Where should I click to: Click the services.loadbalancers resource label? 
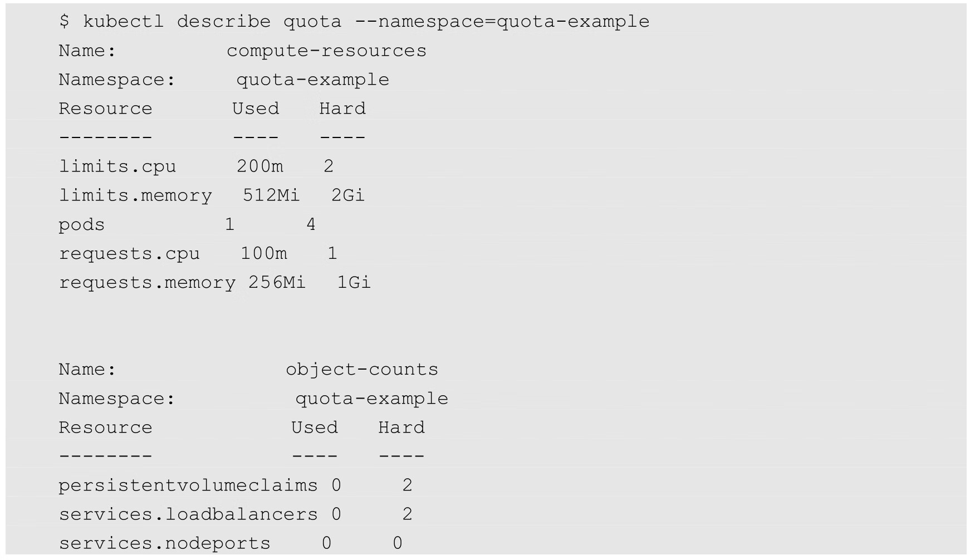tap(188, 514)
